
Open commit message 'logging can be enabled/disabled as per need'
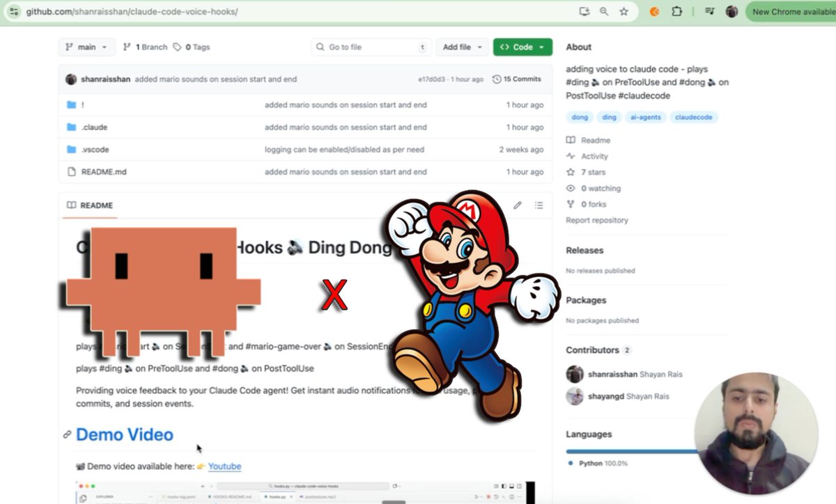(x=344, y=150)
